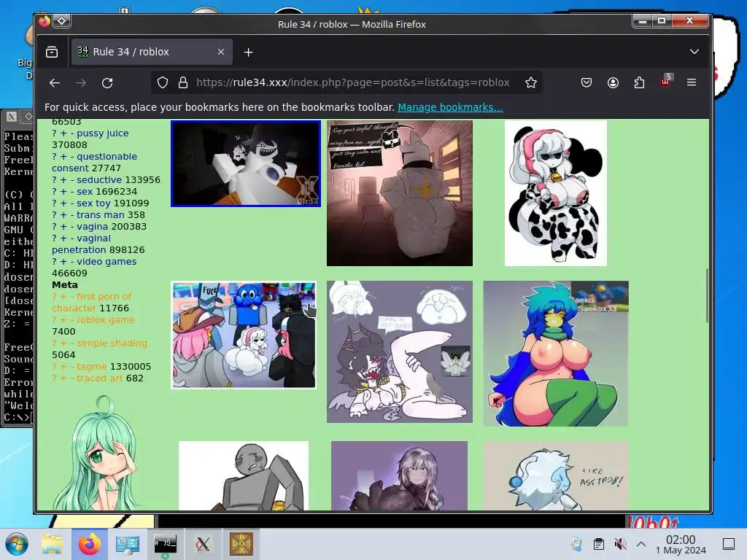
Task: Open the Firefox hamburger application menu
Action: [692, 82]
